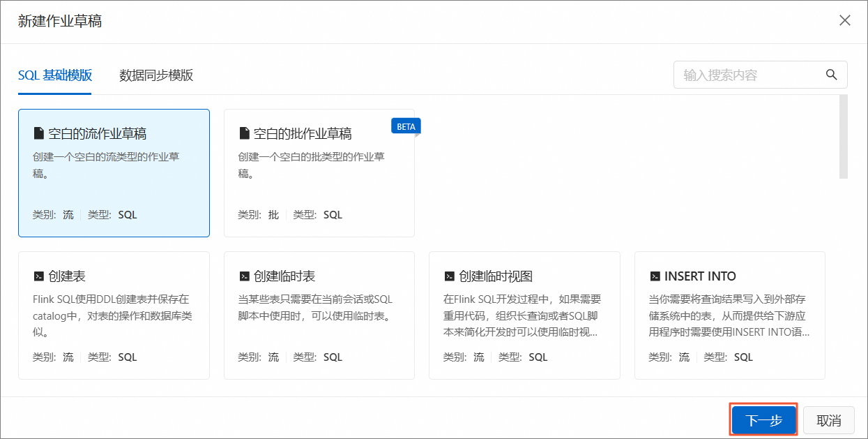Click description starting 当某些表只需要在当前会话

point(316,308)
